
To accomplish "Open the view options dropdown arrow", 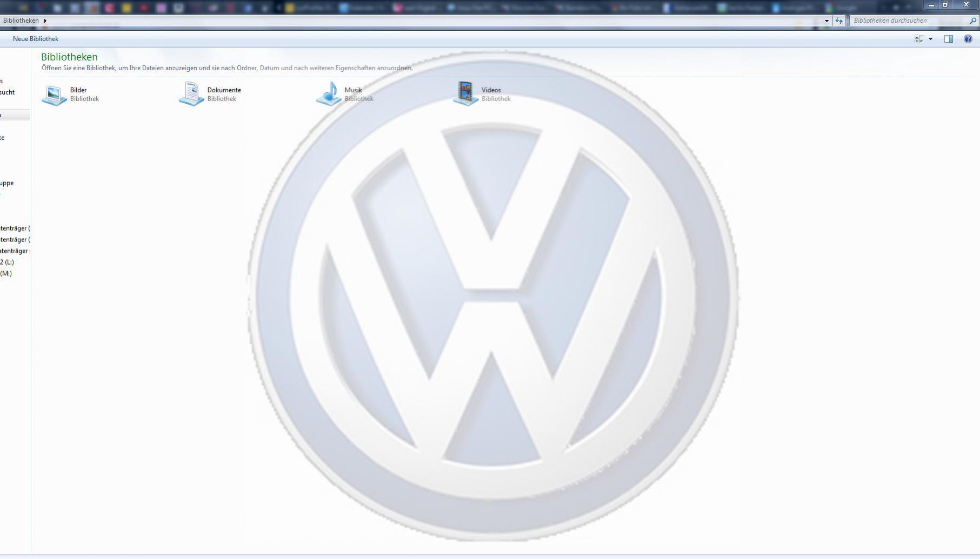I will pos(930,39).
